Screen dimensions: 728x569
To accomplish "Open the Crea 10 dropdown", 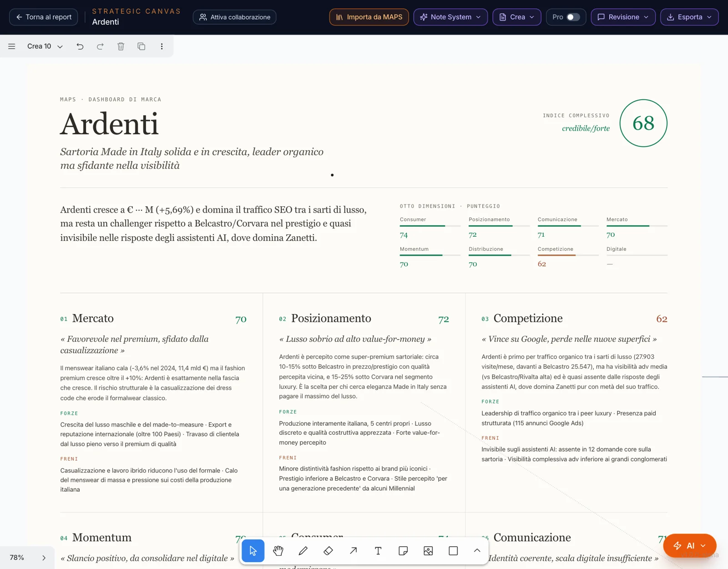I will 45,46.
